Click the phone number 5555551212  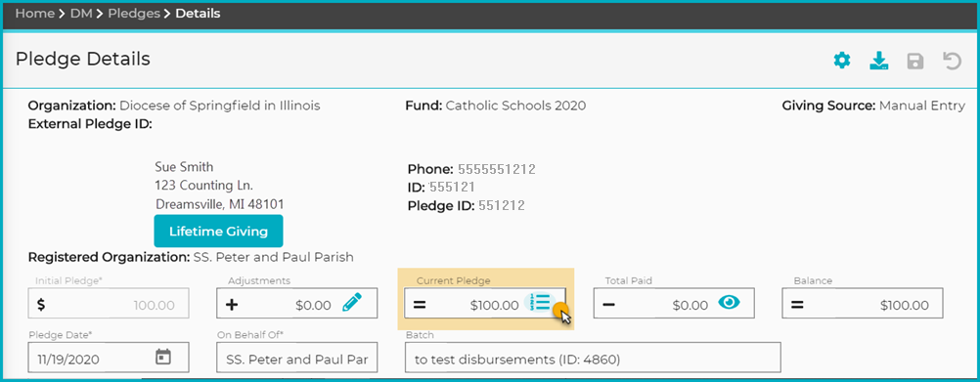click(x=496, y=169)
